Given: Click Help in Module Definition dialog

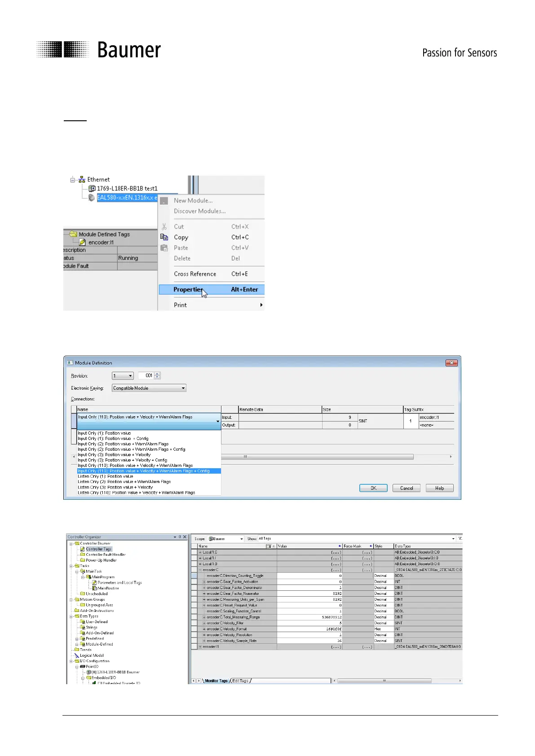Looking at the screenshot, I should pyautogui.click(x=439, y=488).
